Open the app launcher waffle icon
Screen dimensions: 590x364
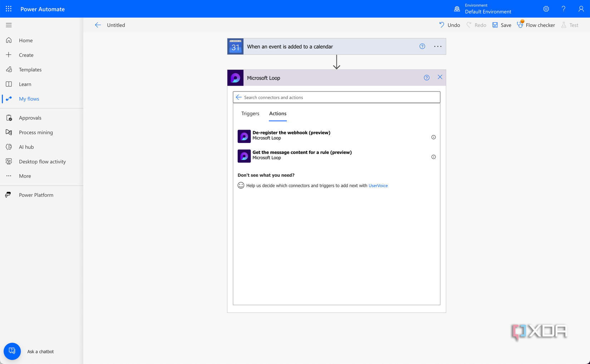click(x=9, y=9)
